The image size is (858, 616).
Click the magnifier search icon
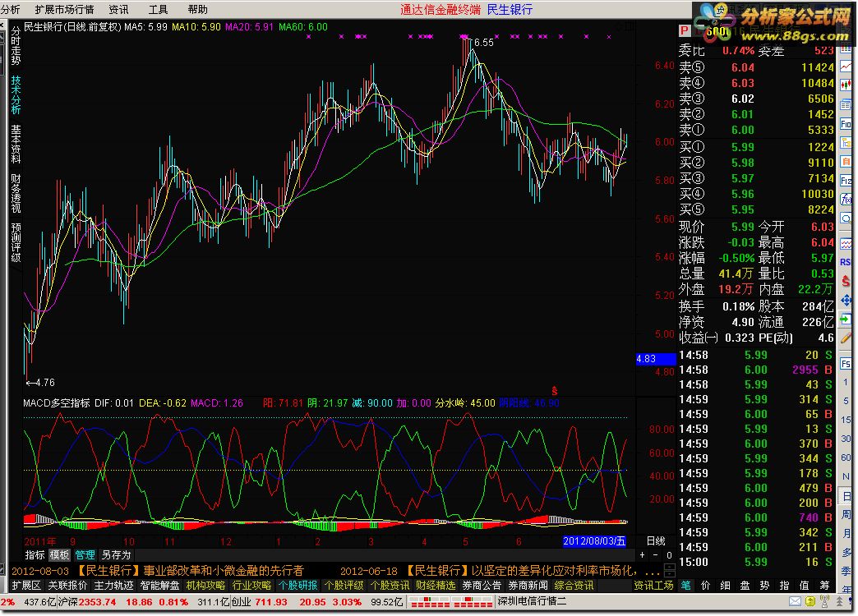846,218
